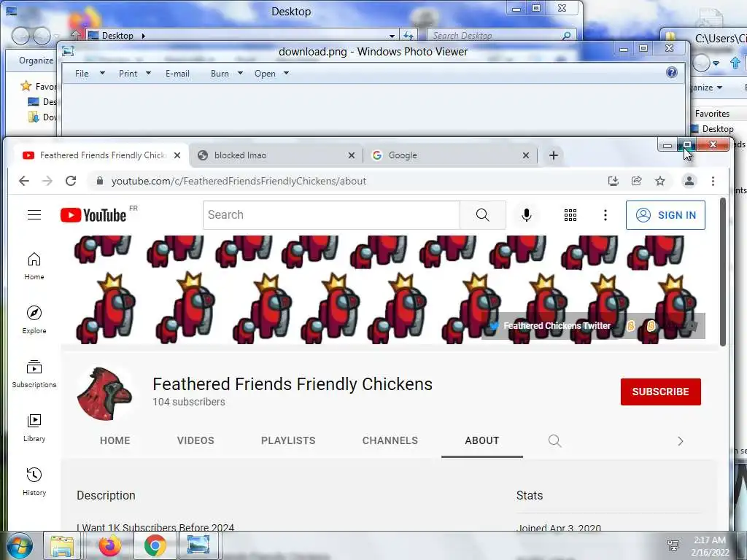The image size is (747, 560).
Task: Open Chrome profile avatar
Action: pyautogui.click(x=689, y=181)
